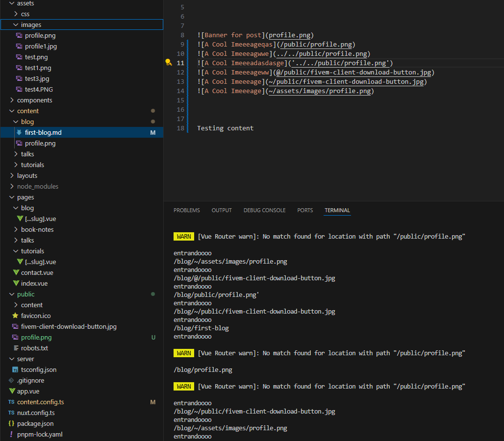Expand the tutorials folder under content
Viewport: 504px width, 441px height.
16,165
